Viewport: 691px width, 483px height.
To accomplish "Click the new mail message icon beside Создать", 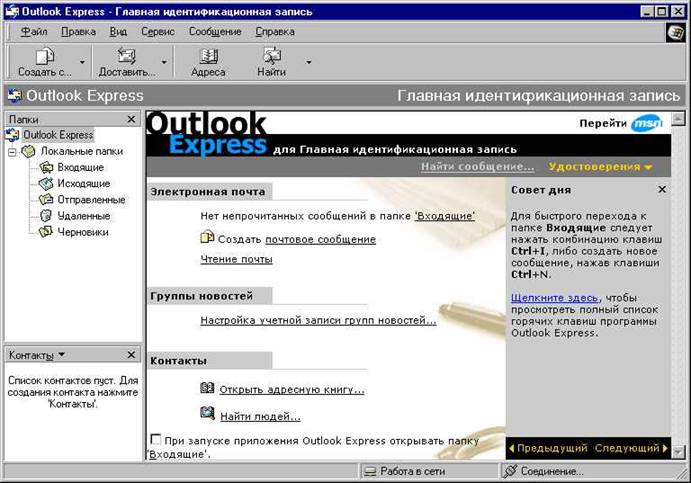I will pyautogui.click(x=207, y=237).
